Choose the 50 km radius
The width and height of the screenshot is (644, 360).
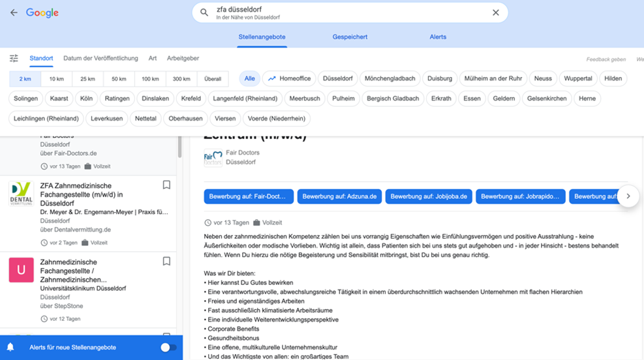(x=119, y=79)
